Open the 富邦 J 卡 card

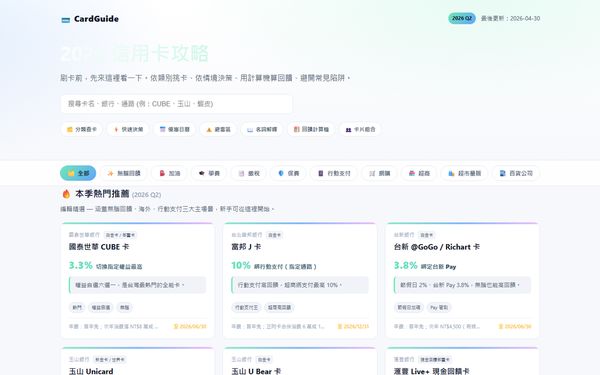(300, 280)
